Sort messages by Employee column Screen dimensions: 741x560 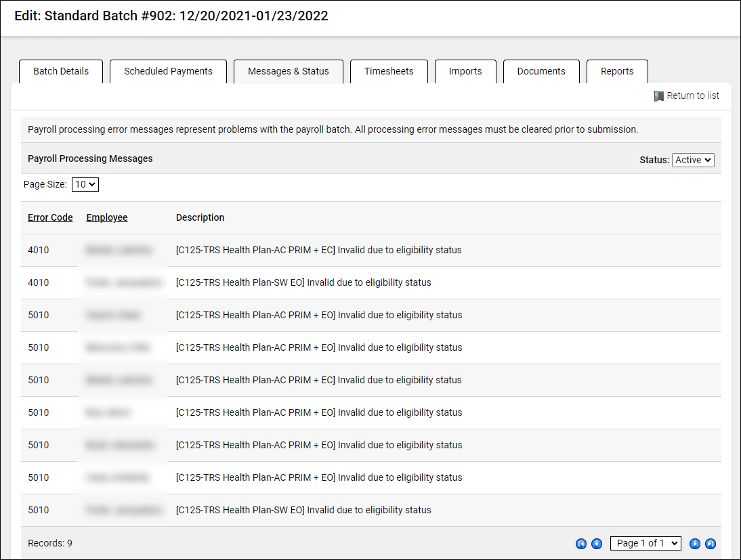[x=107, y=217]
